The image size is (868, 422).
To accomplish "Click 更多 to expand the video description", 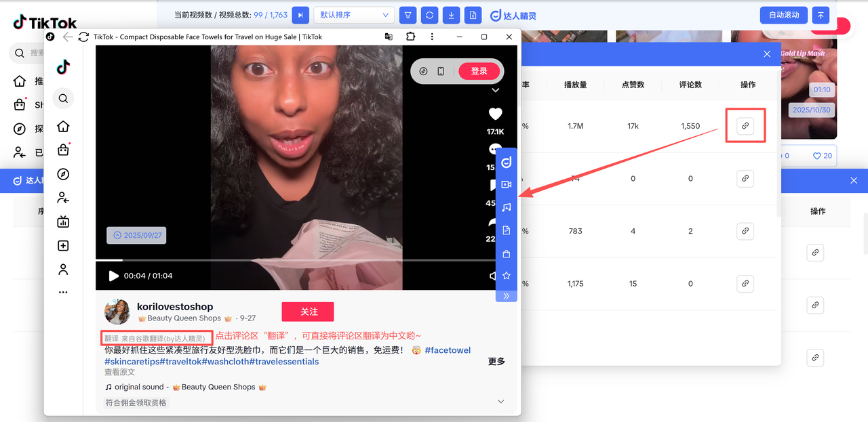I will click(496, 362).
